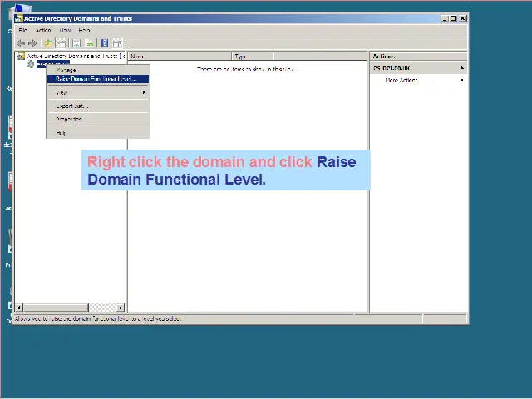Click the Back arrow toolbar icon
The image size is (532, 399).
[21, 43]
